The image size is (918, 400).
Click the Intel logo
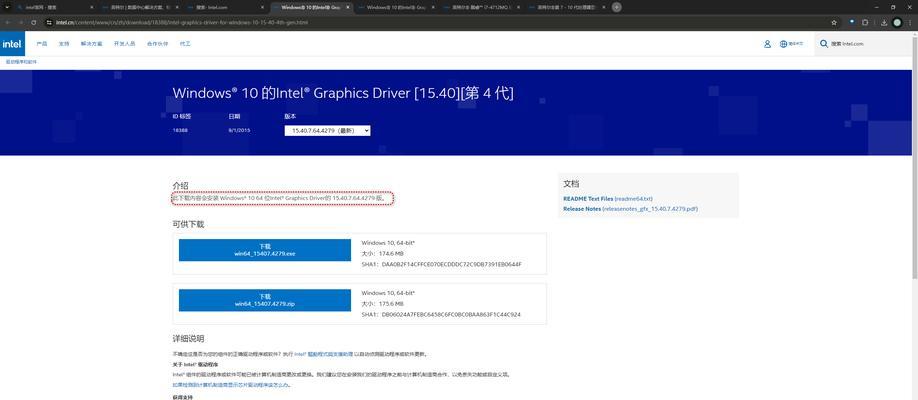coord(12,44)
